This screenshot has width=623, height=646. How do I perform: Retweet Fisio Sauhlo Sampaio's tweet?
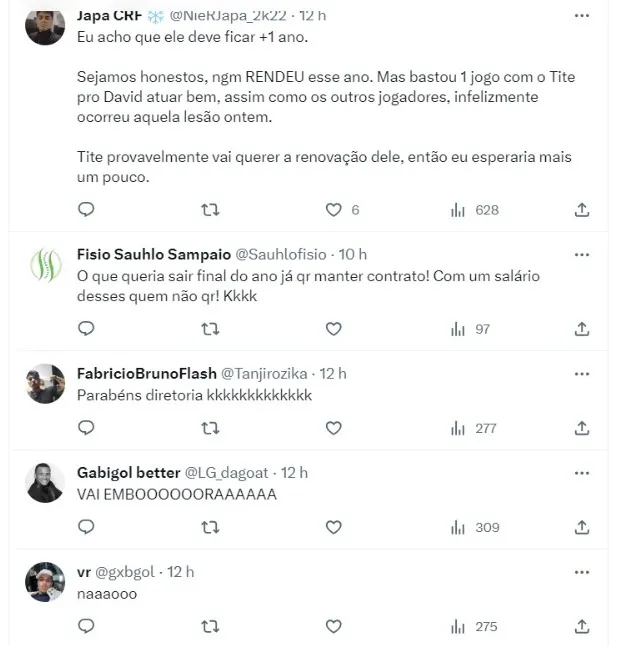[210, 329]
